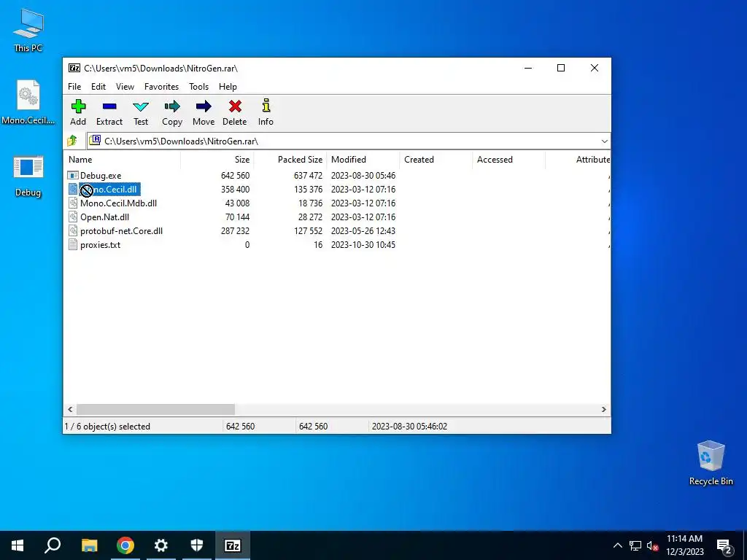The image size is (747, 560).
Task: Click the 2023-08-30 05:46:02 status bar timestamp
Action: tap(410, 427)
